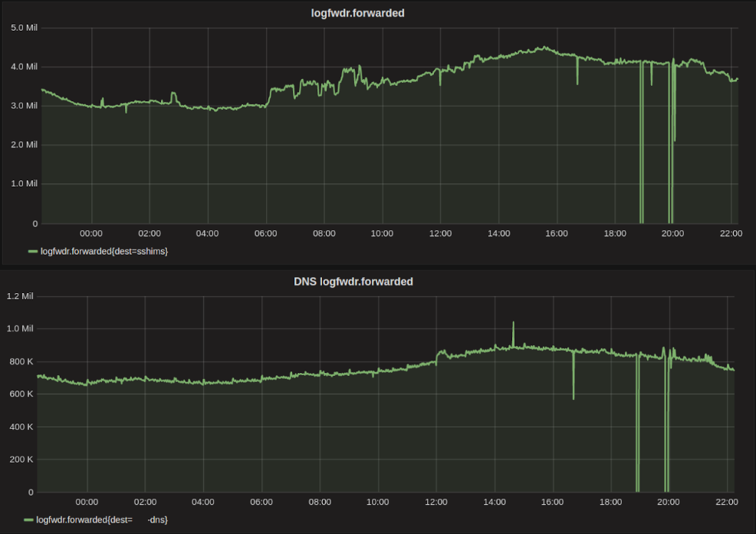Click 08:00 time label in DNS panel

320,503
